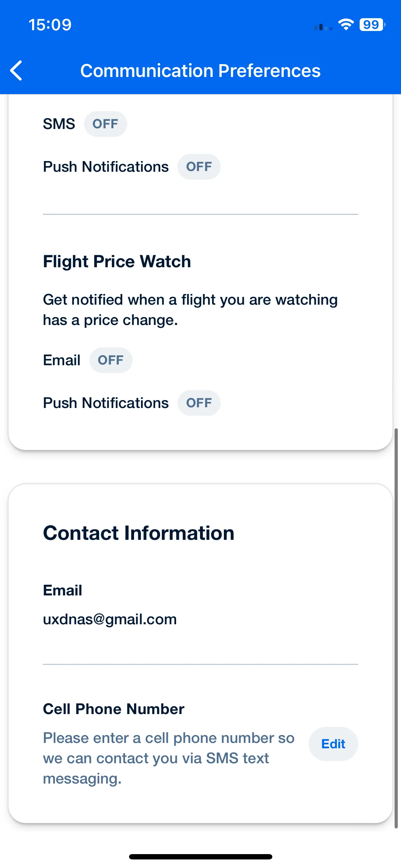Tap the Contact Information heading

pos(139,533)
